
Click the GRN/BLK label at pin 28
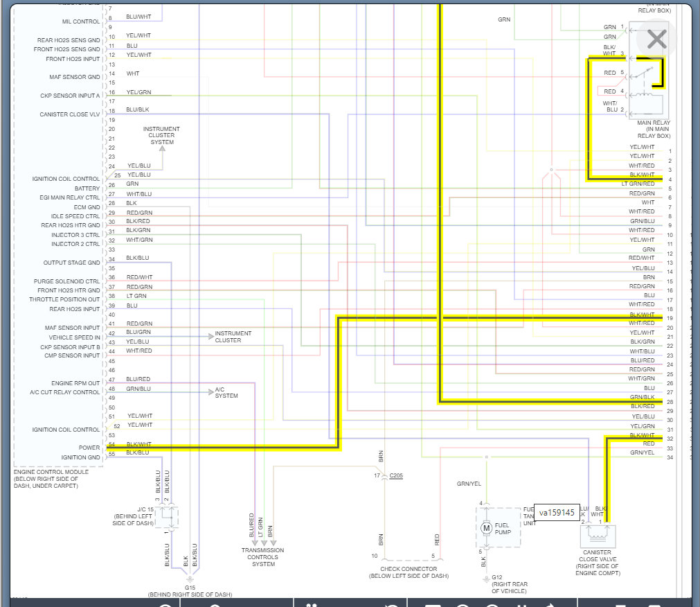pos(642,397)
